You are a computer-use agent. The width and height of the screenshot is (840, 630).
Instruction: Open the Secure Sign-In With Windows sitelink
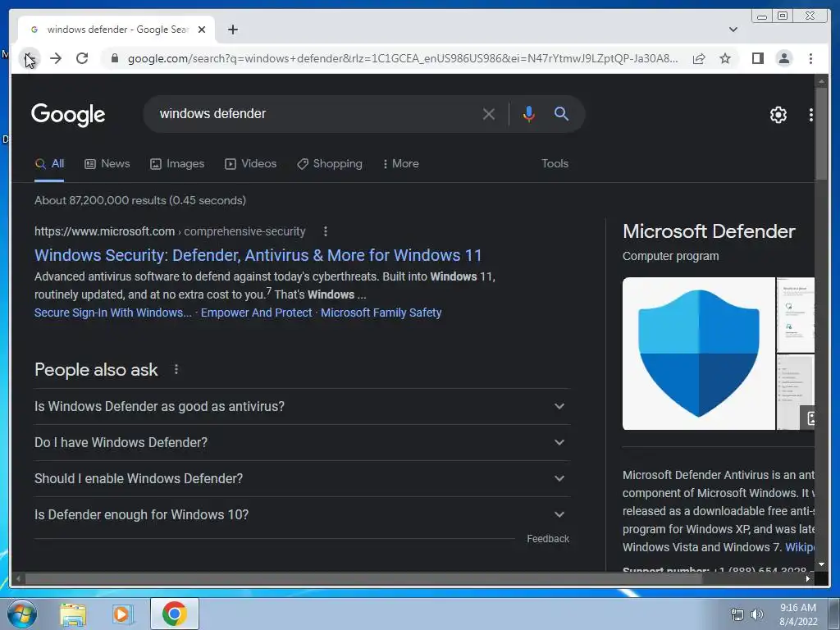point(113,313)
